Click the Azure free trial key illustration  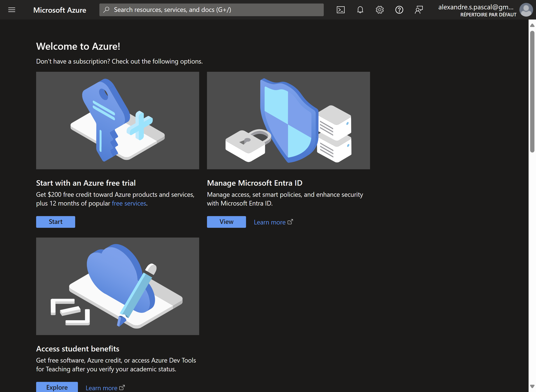point(118,121)
